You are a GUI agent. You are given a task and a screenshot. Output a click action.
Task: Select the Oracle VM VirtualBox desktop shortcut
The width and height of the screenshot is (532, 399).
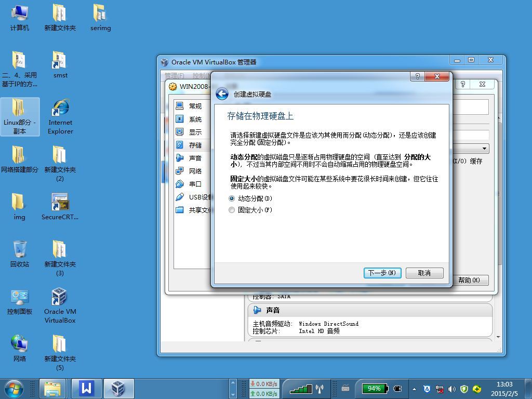point(60,305)
